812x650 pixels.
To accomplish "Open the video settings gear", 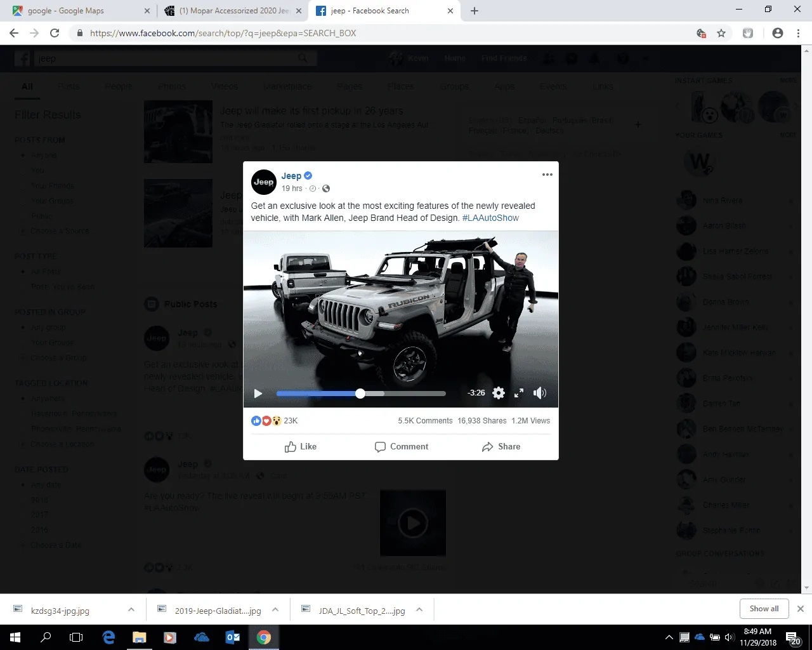I will 499,393.
